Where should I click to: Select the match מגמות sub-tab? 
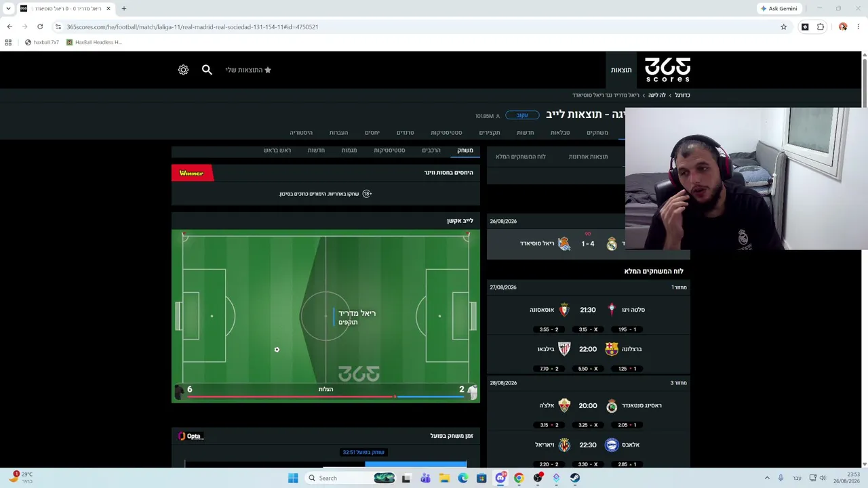[349, 150]
